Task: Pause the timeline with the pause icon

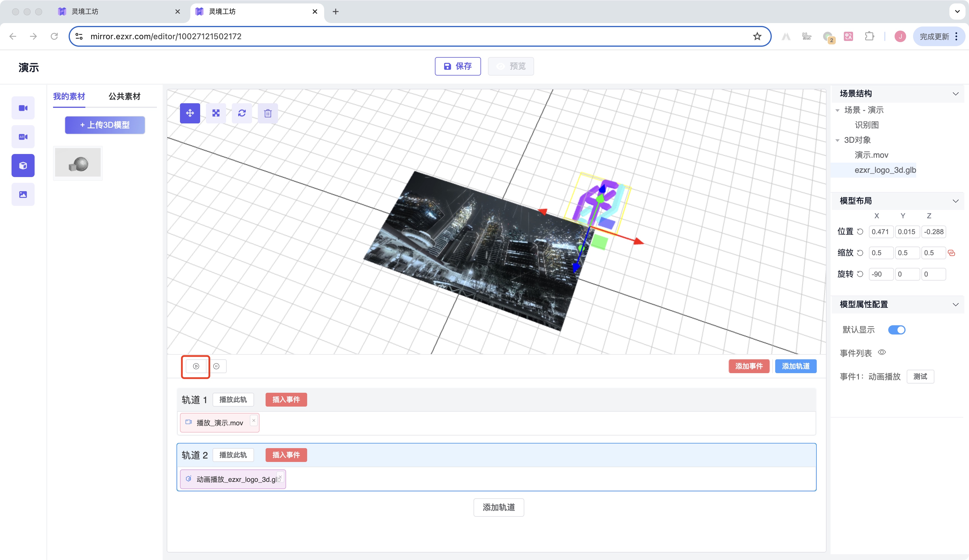Action: pyautogui.click(x=217, y=366)
